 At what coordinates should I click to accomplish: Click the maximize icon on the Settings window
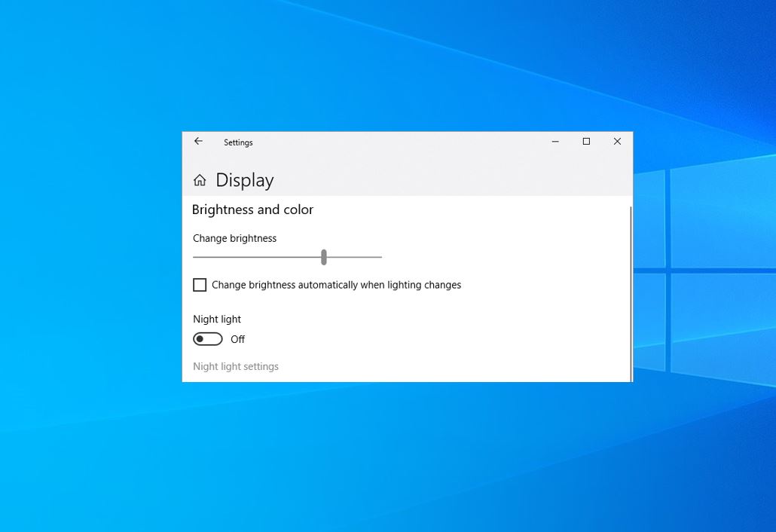pos(586,142)
